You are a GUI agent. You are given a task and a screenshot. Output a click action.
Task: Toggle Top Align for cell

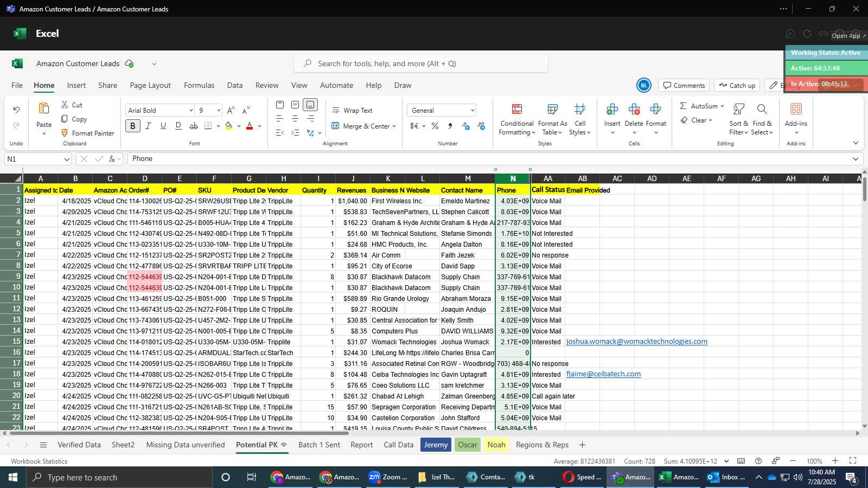point(280,105)
